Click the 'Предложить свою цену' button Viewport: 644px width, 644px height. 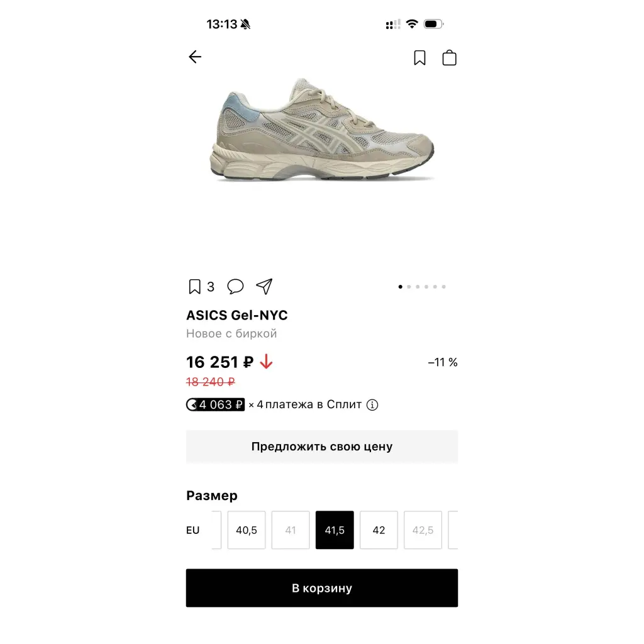[322, 447]
